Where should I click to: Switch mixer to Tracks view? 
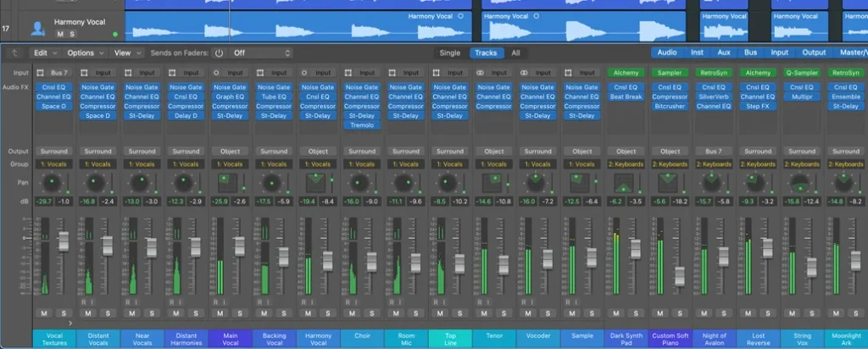[487, 53]
